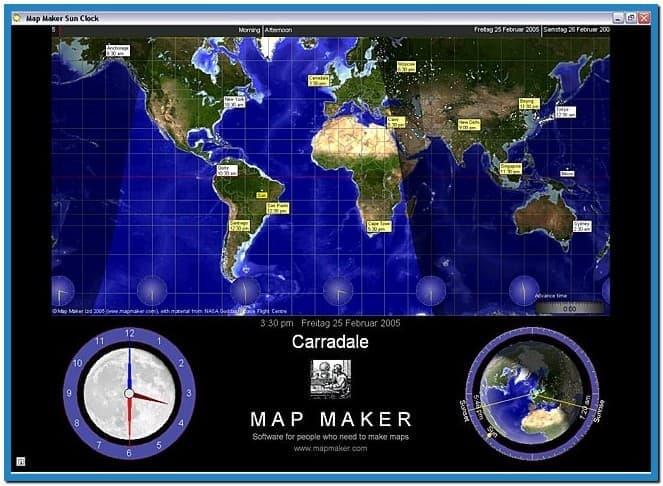The image size is (663, 486).
Task: Click the mini time-zone clock below Africa
Action: pyautogui.click(x=338, y=291)
